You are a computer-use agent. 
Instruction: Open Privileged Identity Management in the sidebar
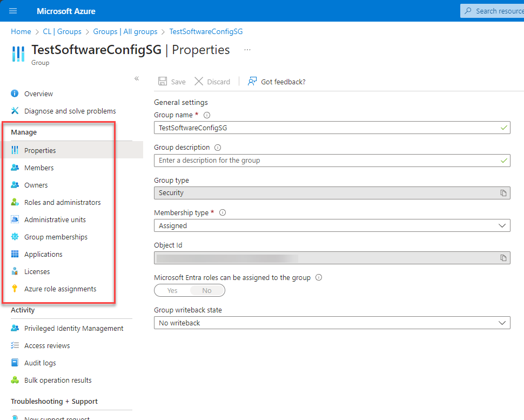[x=74, y=328]
